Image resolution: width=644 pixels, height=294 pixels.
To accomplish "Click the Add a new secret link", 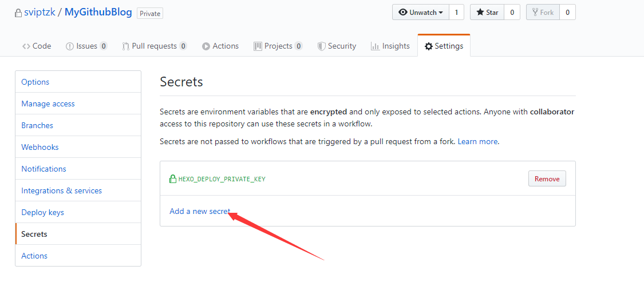I will tap(200, 211).
